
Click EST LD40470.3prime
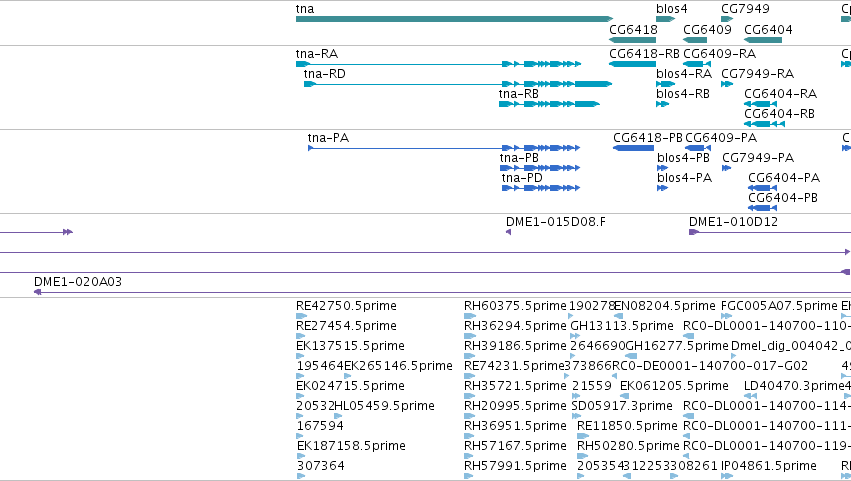click(794, 387)
